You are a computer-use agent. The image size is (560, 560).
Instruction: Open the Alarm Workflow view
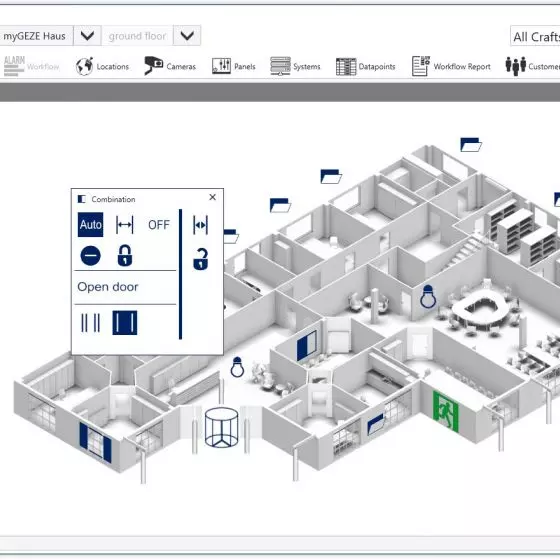click(x=31, y=66)
